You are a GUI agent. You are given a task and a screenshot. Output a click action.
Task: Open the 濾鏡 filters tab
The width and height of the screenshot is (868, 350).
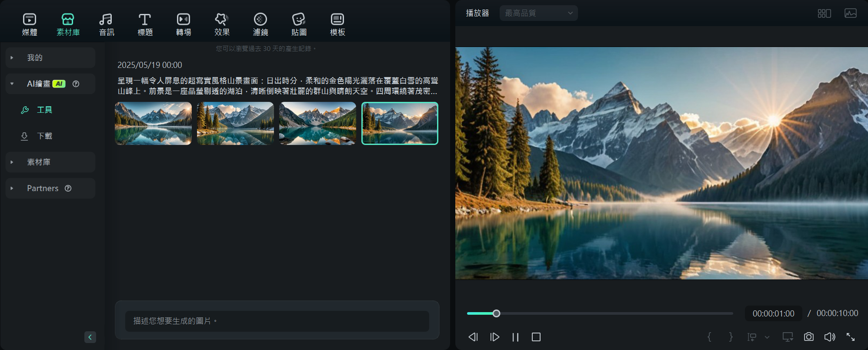pyautogui.click(x=260, y=25)
